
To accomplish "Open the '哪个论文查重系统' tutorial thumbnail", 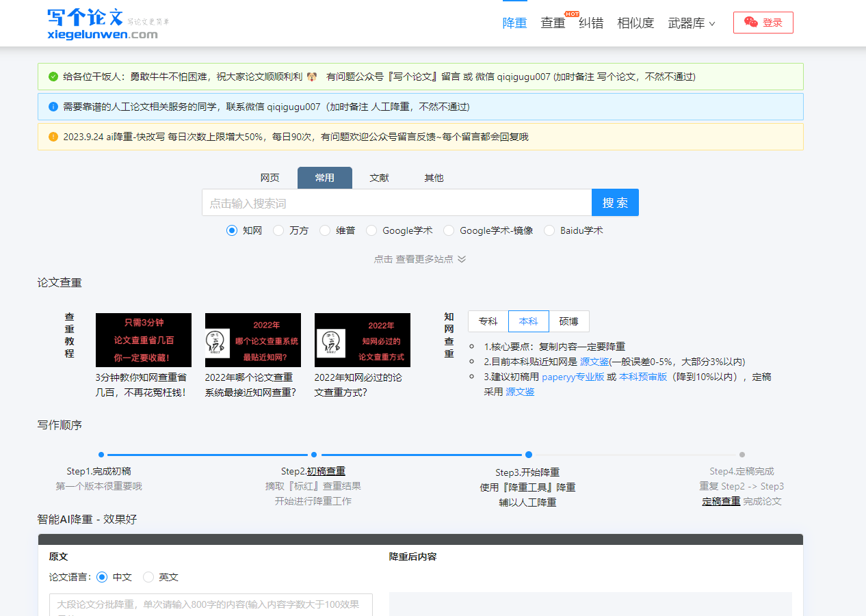I will [253, 340].
